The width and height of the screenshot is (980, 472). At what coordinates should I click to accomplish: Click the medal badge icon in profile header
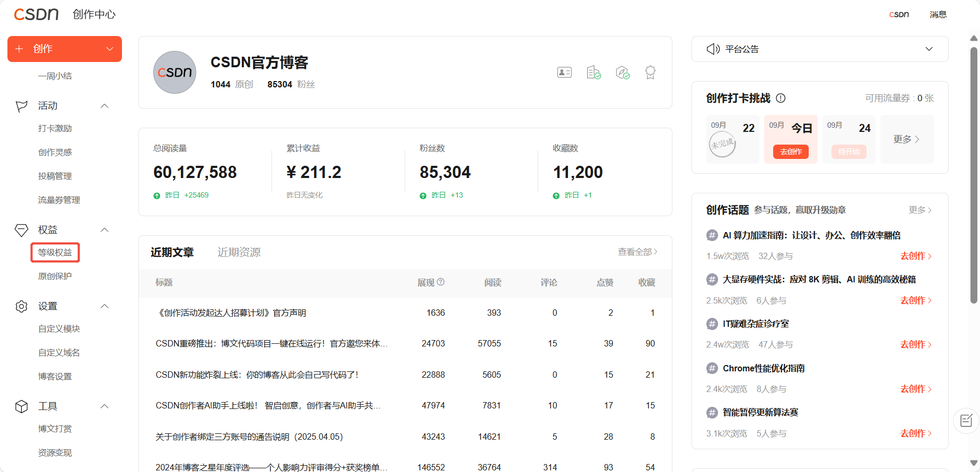click(650, 73)
